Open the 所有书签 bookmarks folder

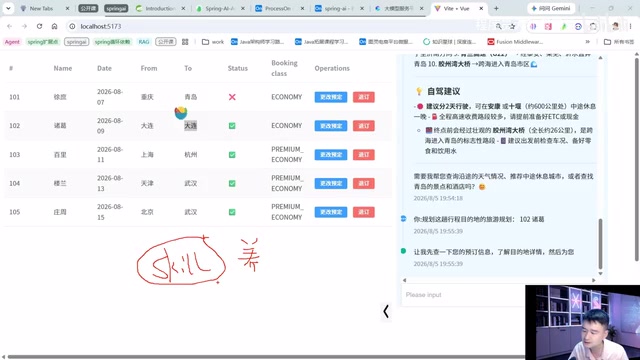[x=619, y=42]
